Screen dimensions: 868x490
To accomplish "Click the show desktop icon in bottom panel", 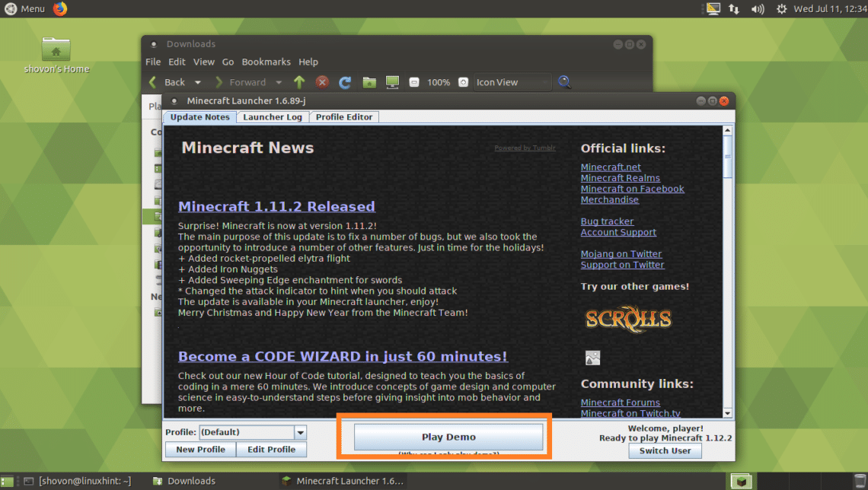I will coord(7,481).
